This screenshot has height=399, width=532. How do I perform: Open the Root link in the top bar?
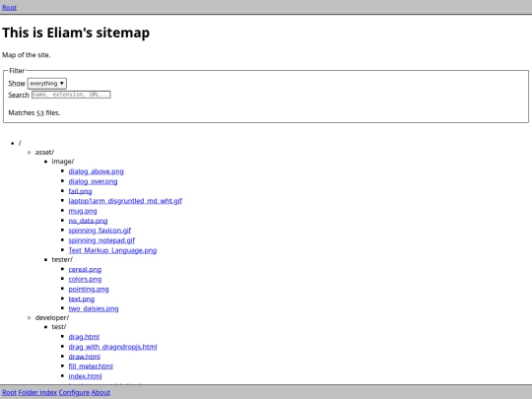click(9, 8)
